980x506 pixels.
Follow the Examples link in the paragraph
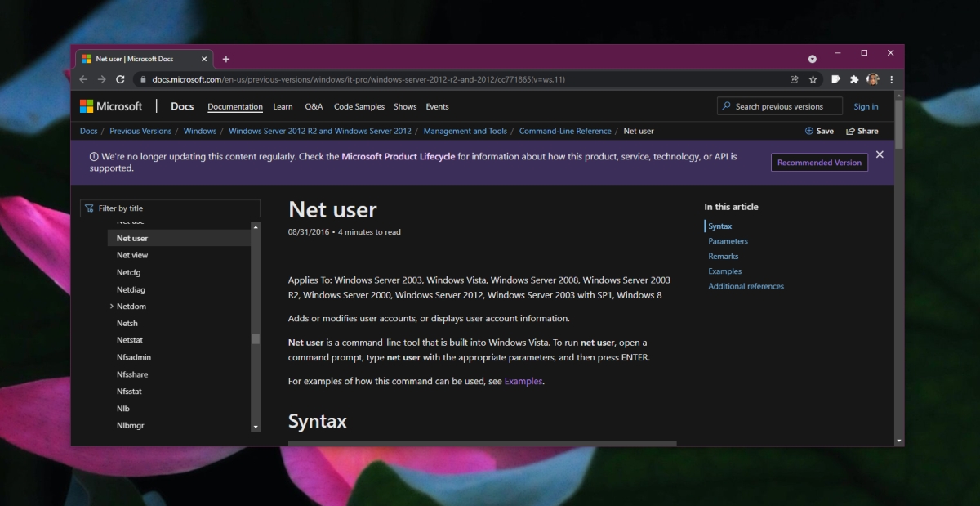[x=523, y=382]
